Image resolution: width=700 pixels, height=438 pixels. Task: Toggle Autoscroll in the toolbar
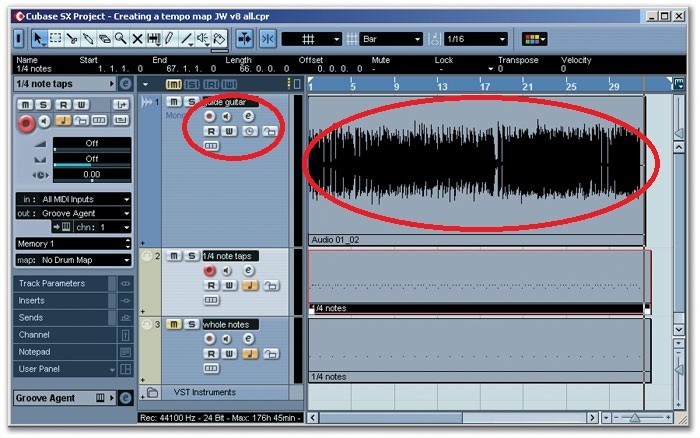pyautogui.click(x=245, y=39)
